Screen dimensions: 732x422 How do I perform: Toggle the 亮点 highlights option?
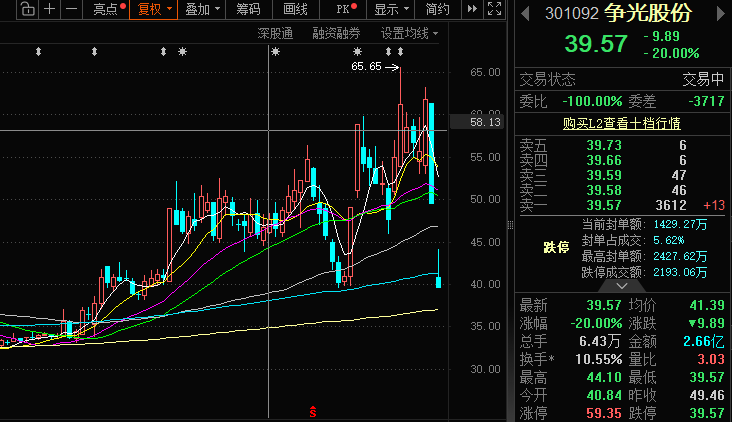110,9
